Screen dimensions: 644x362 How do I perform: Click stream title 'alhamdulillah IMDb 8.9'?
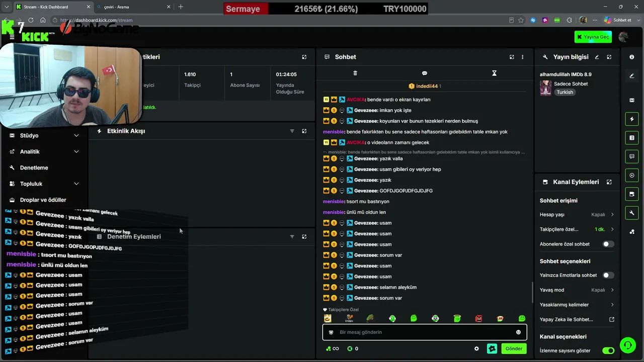click(x=566, y=75)
